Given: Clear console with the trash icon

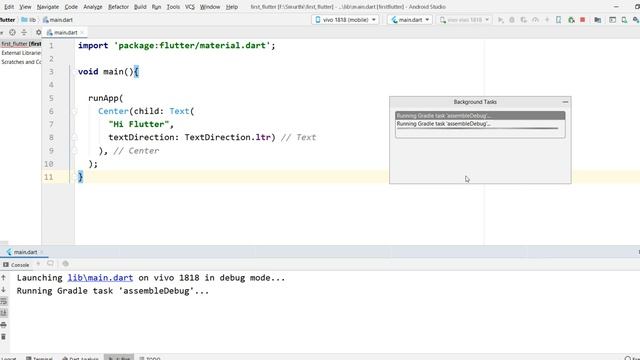Looking at the screenshot, I should tap(4, 337).
